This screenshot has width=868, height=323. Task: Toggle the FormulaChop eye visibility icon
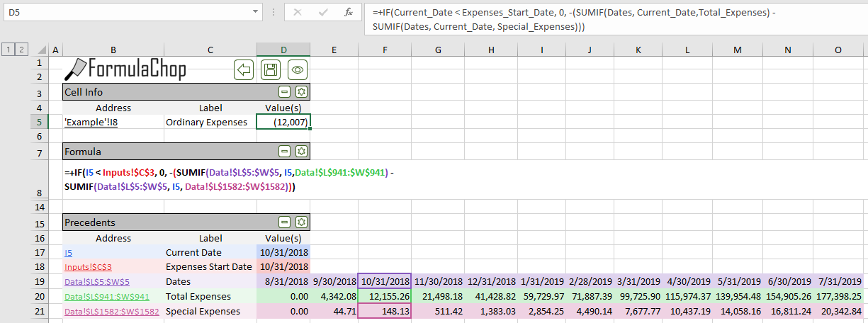pyautogui.click(x=298, y=69)
